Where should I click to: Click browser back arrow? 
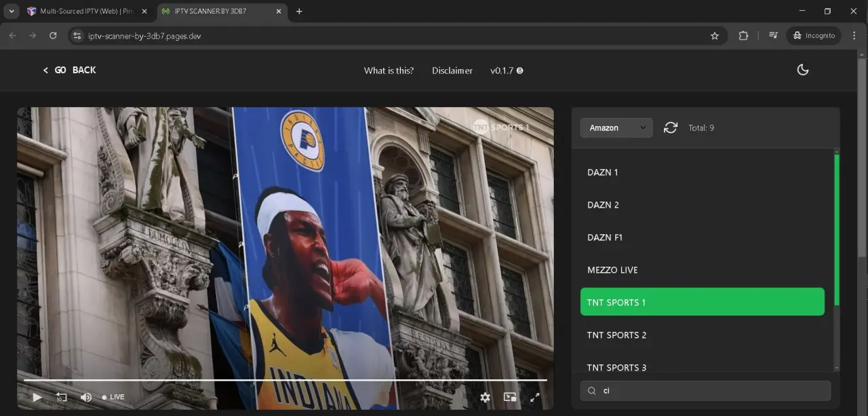point(12,36)
